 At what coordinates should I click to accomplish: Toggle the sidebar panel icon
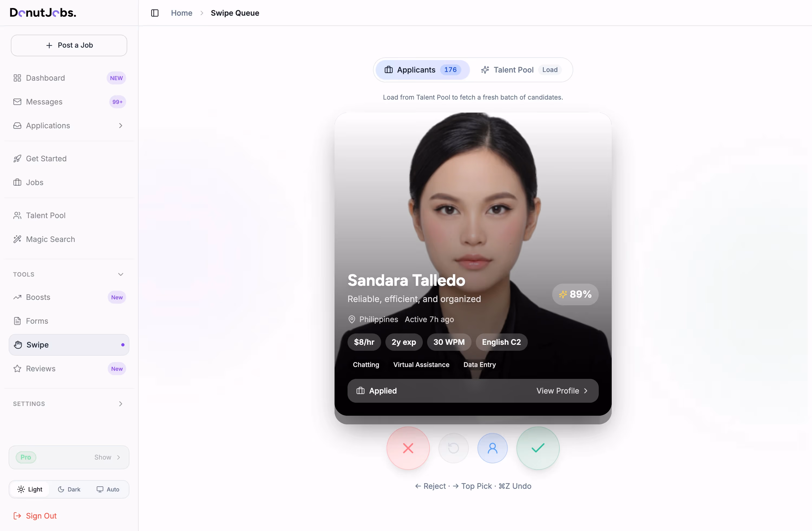[x=155, y=13]
